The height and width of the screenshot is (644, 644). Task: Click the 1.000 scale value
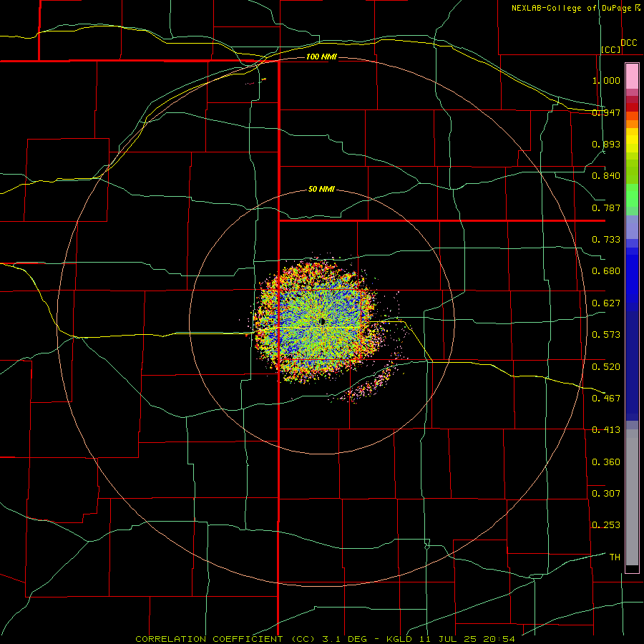pos(606,80)
